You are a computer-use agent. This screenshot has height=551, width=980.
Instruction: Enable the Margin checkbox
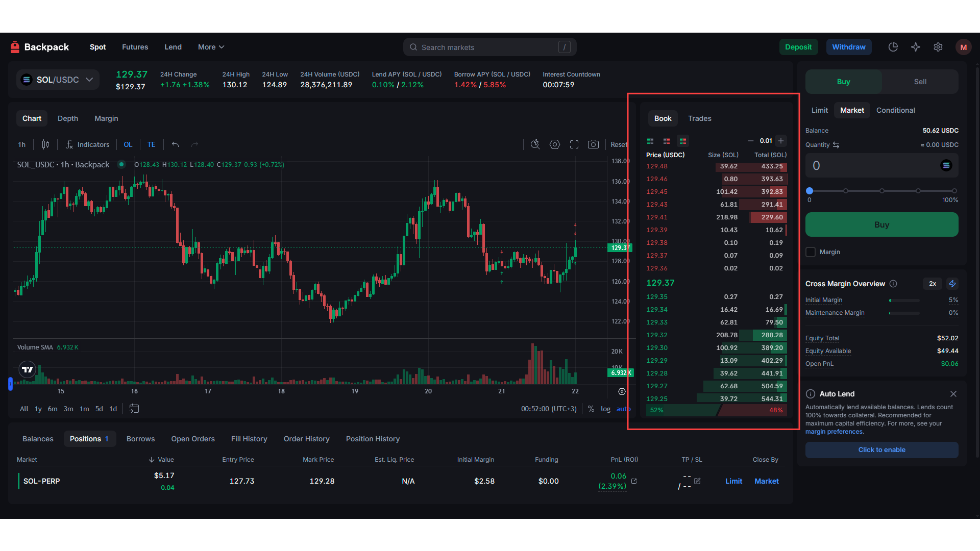click(x=811, y=252)
